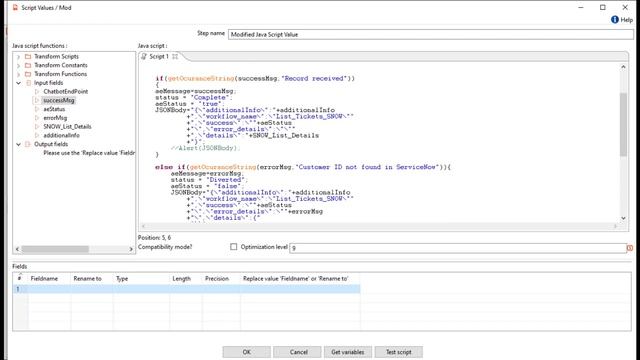The width and height of the screenshot is (640, 360).
Task: Click the Cancel button
Action: click(x=298, y=352)
